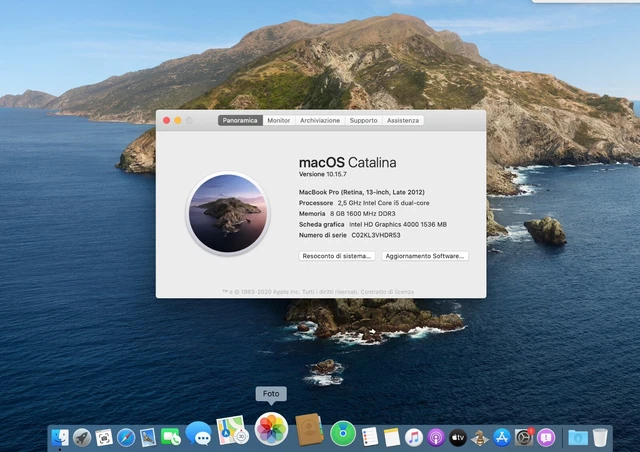The width and height of the screenshot is (640, 452).
Task: Click the macOS Catalina title text
Action: (348, 163)
